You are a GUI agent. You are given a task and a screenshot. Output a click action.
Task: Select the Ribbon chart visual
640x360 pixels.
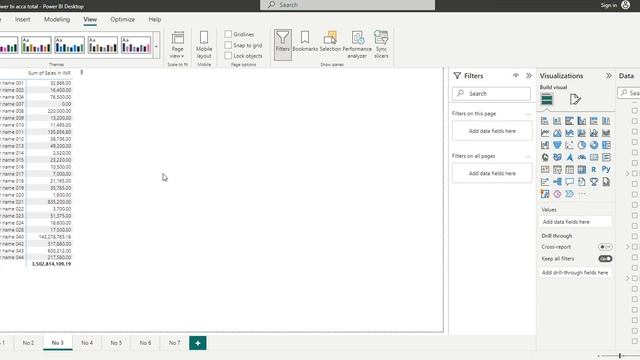tap(606, 133)
